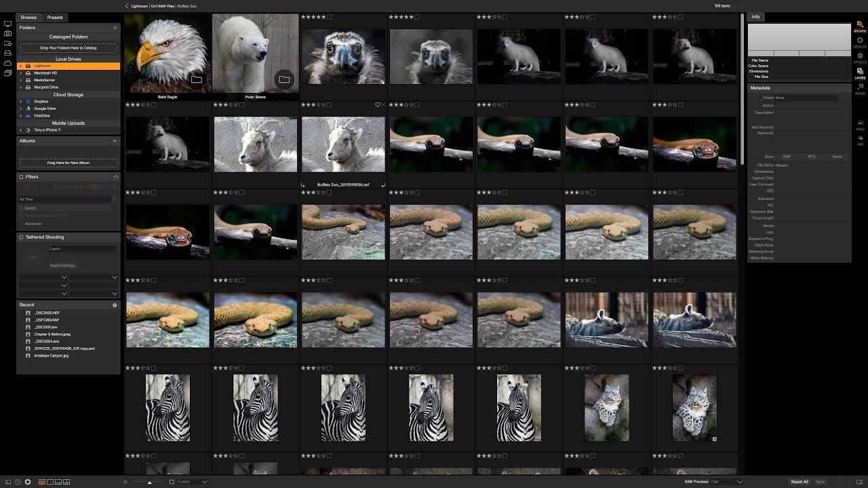Screen dimensions: 868x488
Task: Click the Add Keyword field
Action: (812, 127)
